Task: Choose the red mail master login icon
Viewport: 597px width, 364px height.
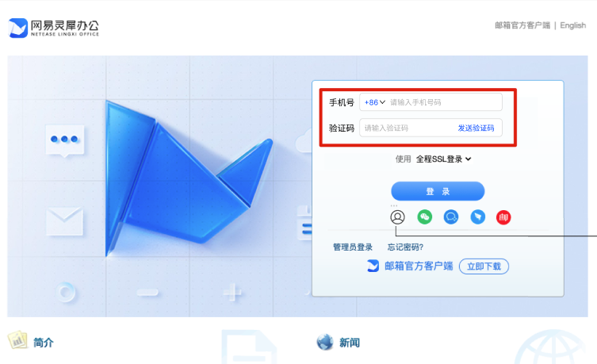Action: (503, 217)
